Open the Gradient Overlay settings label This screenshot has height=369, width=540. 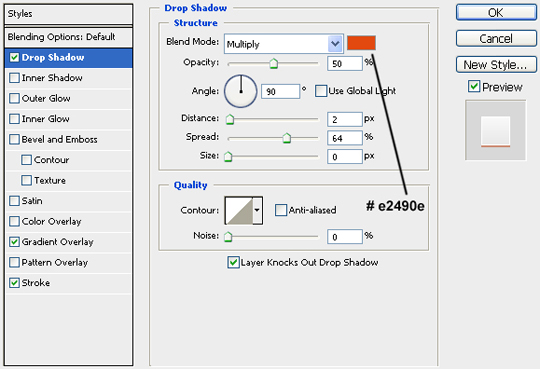pyautogui.click(x=58, y=242)
